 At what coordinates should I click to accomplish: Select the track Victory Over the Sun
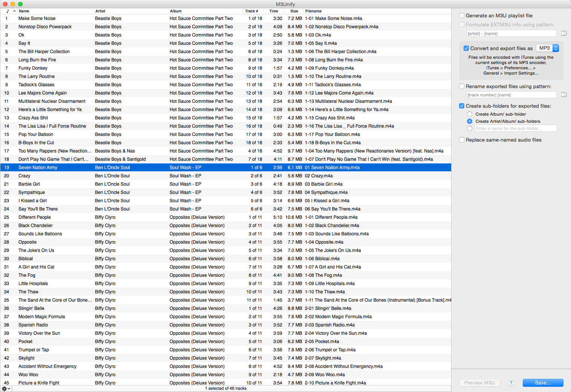225,333
